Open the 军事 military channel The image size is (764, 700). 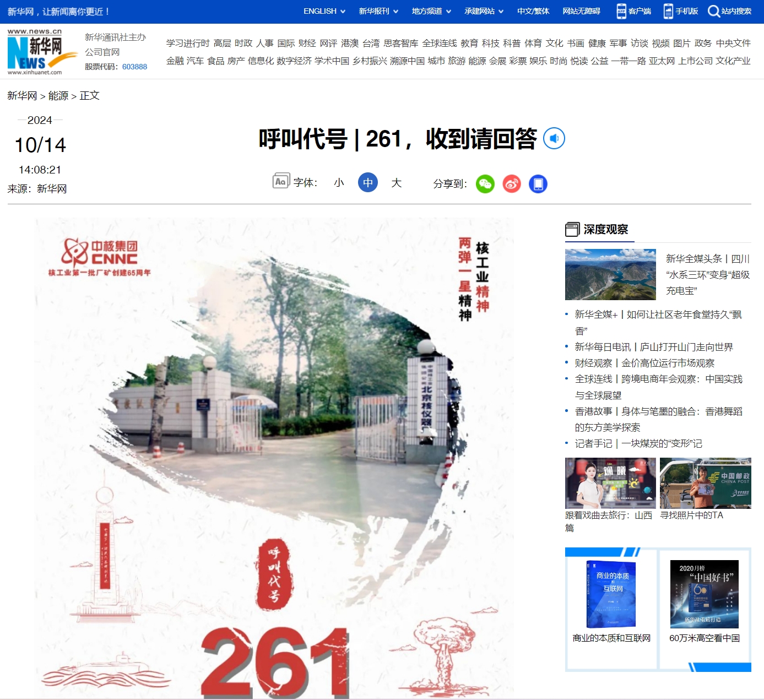point(618,43)
